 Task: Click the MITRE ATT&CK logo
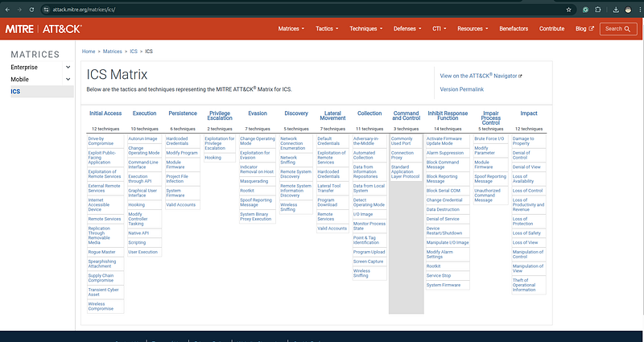coord(43,29)
